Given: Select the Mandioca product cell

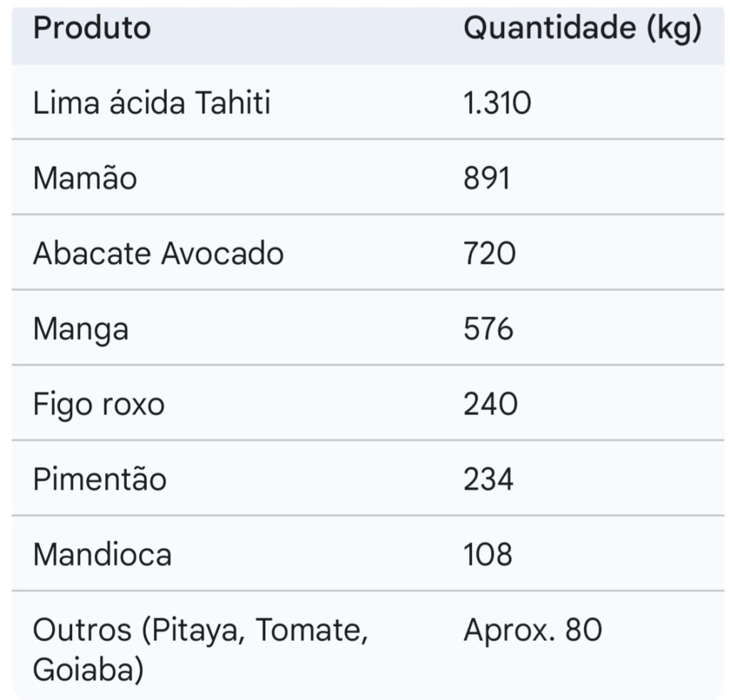Looking at the screenshot, I should click(102, 555).
